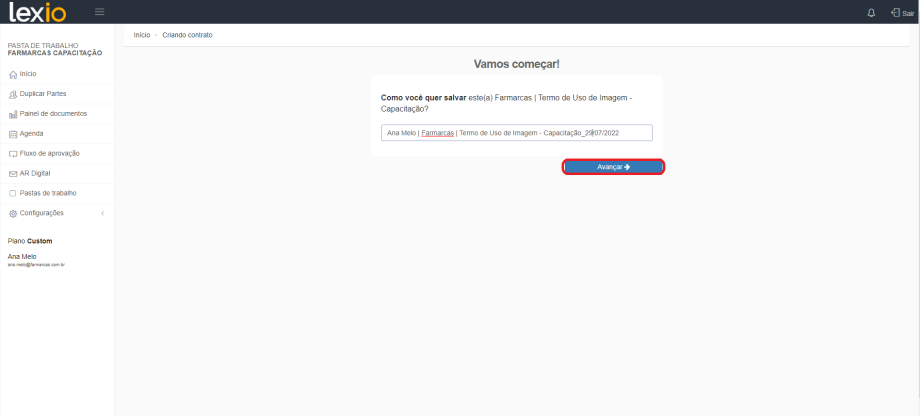Click the Plano Custom label
This screenshot has height=416, width=920.
(30, 241)
